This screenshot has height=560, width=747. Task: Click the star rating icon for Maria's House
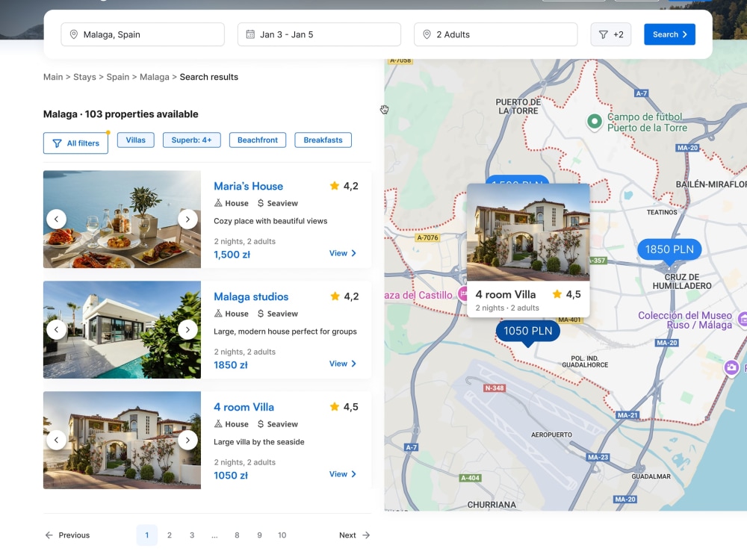335,186
